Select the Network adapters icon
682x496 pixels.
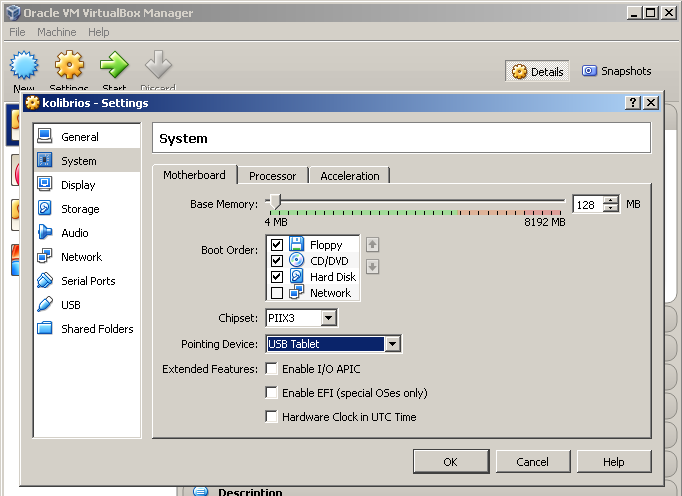pos(44,256)
